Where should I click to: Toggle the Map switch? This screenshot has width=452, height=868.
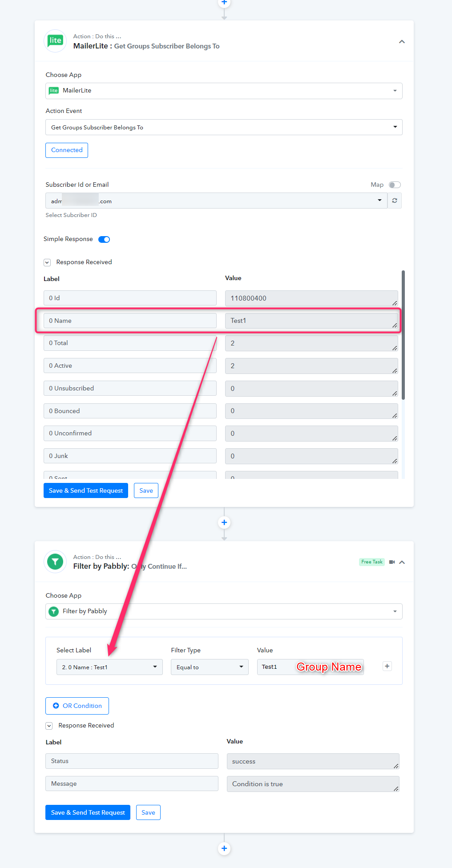395,185
